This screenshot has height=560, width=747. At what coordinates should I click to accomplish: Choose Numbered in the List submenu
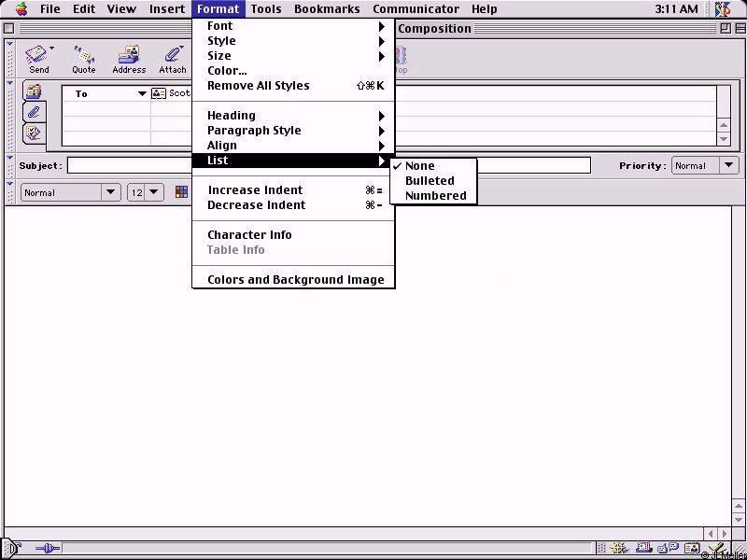tap(433, 195)
